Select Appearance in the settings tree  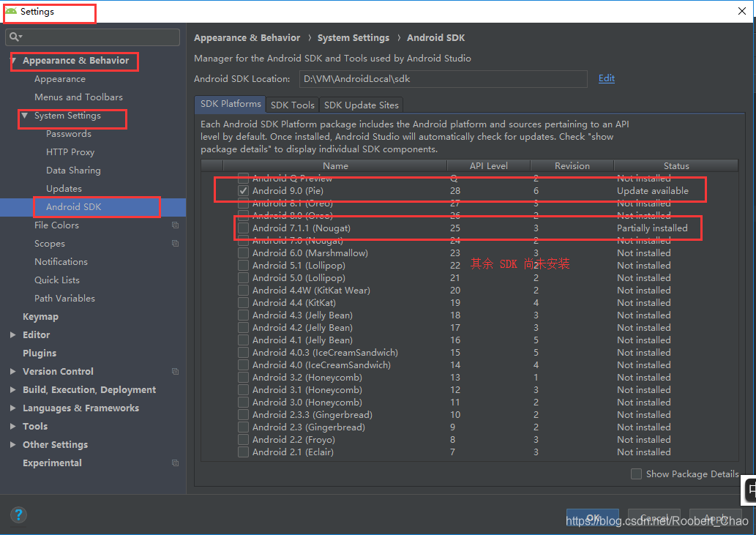[x=60, y=79]
